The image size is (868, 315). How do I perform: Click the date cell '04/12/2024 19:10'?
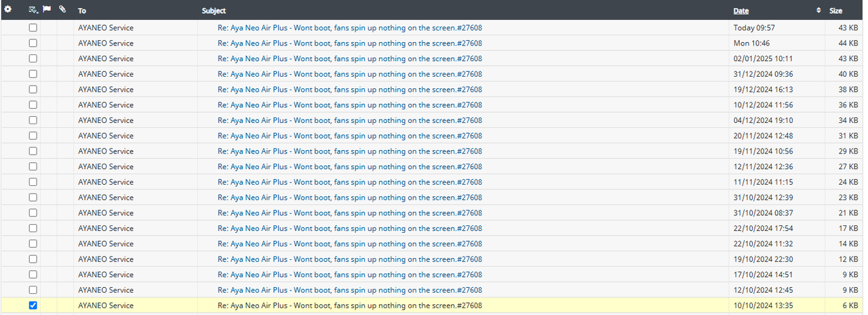pos(763,120)
